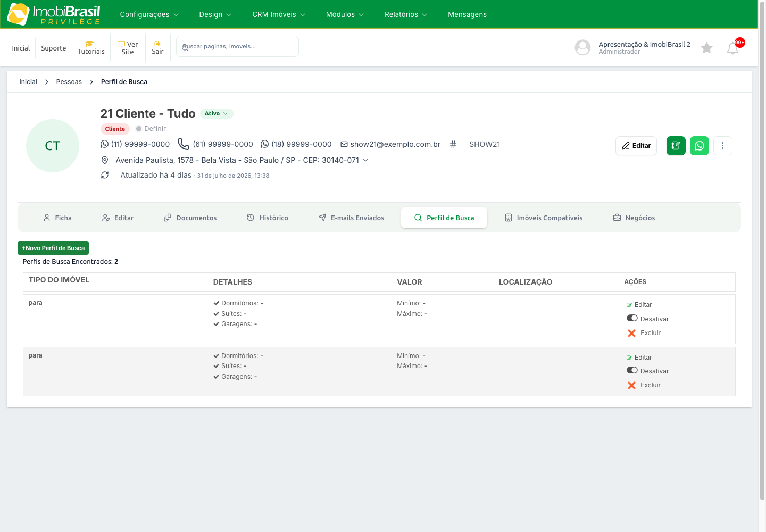Click the SHOW21 code text
The width and height of the screenshot is (766, 532).
point(485,144)
